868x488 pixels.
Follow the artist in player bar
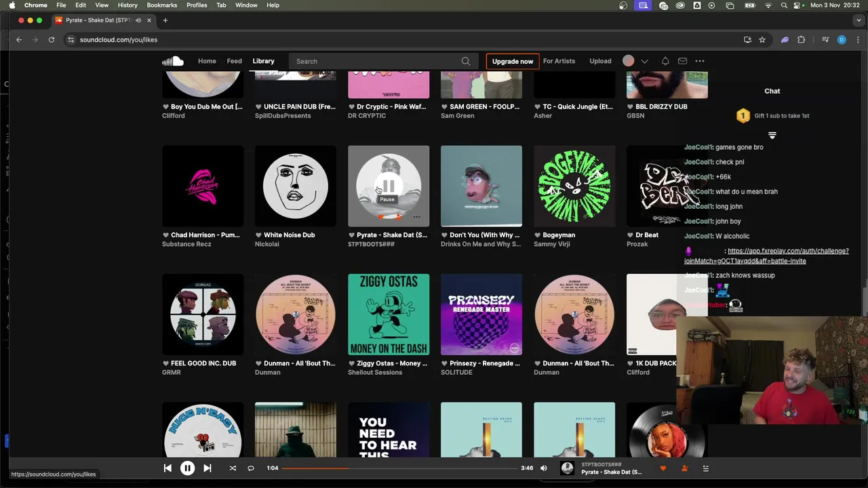click(684, 468)
